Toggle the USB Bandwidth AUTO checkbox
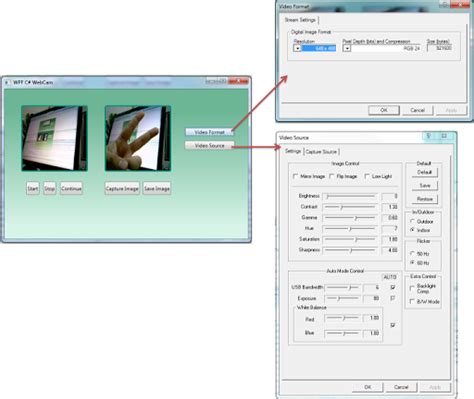Viewport: 474px width, 399px height. (x=393, y=287)
